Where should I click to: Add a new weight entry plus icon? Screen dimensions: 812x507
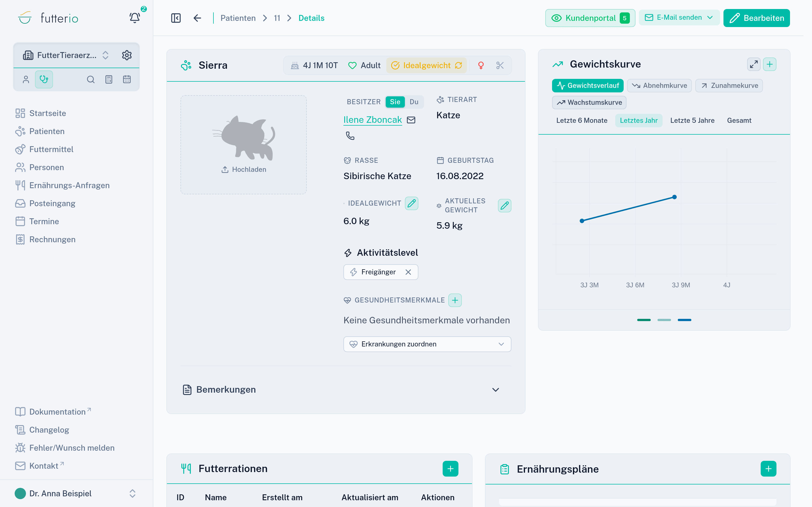(x=770, y=64)
